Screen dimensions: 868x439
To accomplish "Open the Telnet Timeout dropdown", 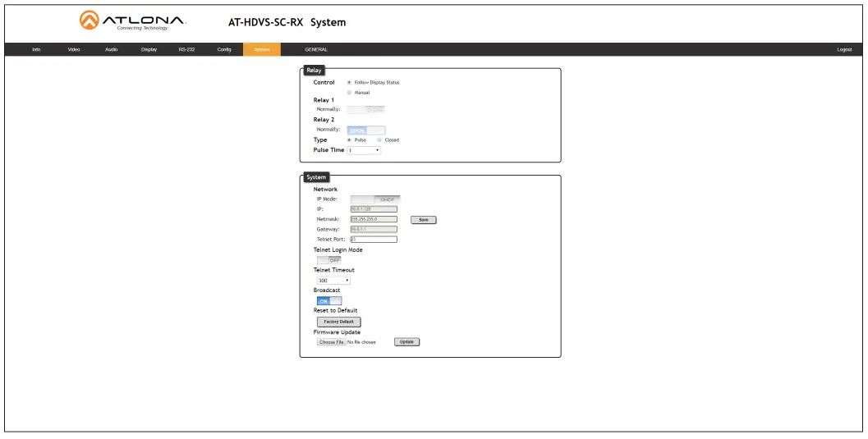I will (x=333, y=281).
